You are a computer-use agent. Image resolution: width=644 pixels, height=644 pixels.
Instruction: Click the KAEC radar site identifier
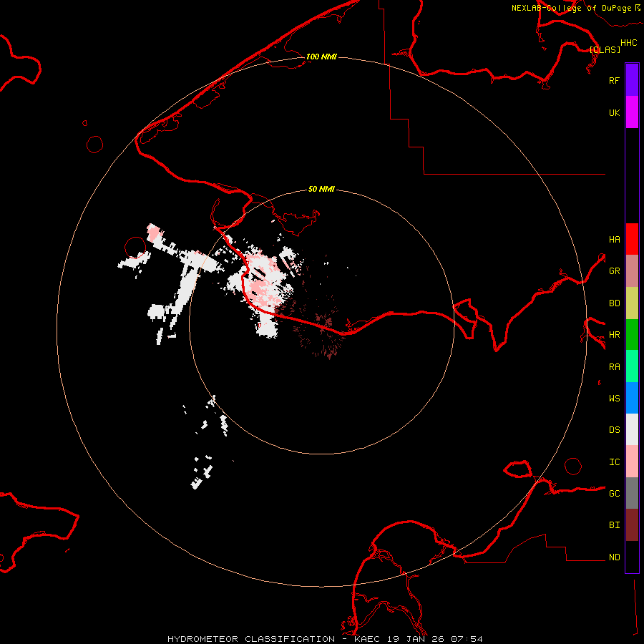click(x=367, y=639)
